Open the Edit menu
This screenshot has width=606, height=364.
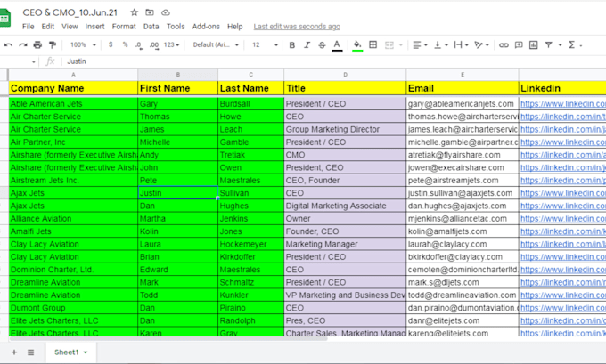48,26
